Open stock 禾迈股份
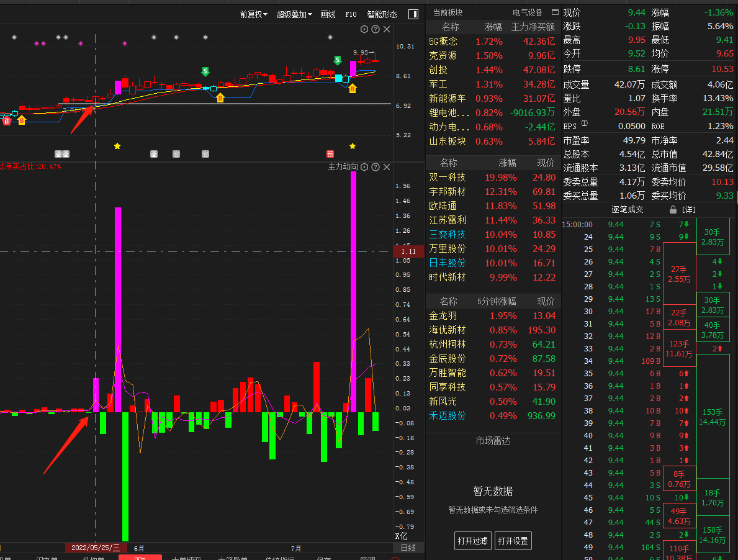 pyautogui.click(x=492, y=415)
